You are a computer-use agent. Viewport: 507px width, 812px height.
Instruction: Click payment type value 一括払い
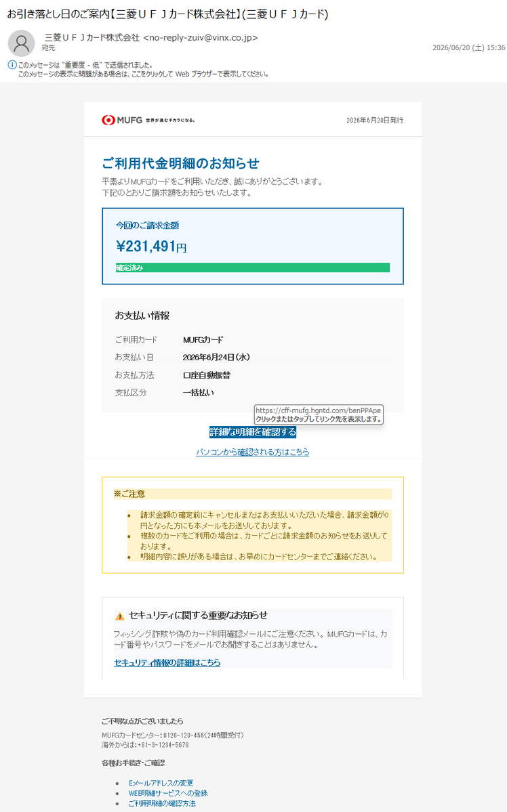click(x=198, y=393)
